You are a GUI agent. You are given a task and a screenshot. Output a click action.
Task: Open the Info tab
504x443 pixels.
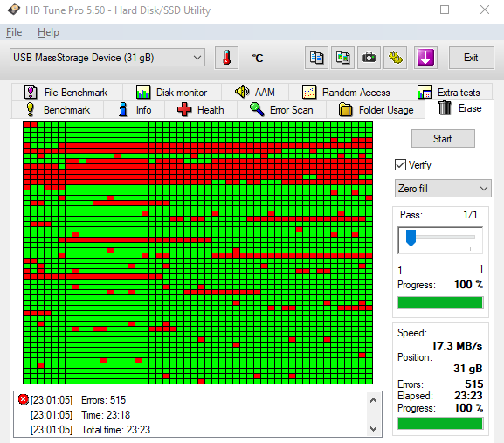click(135, 109)
